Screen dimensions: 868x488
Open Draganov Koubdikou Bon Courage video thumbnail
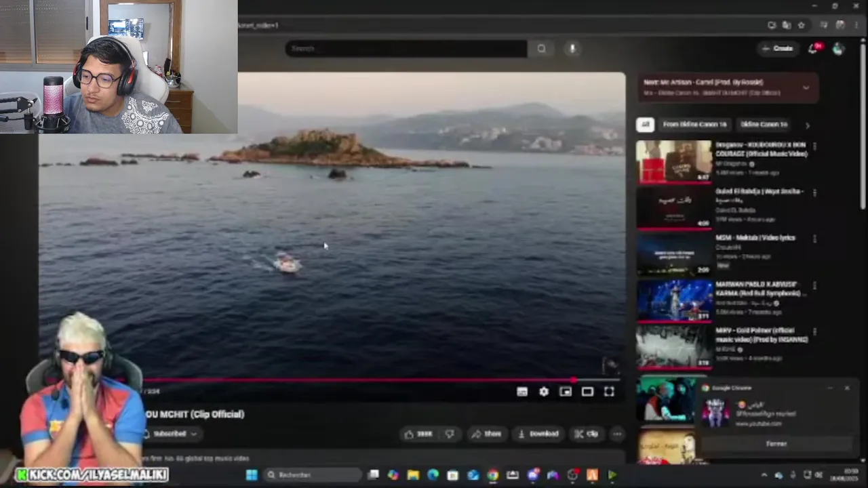[x=674, y=161]
